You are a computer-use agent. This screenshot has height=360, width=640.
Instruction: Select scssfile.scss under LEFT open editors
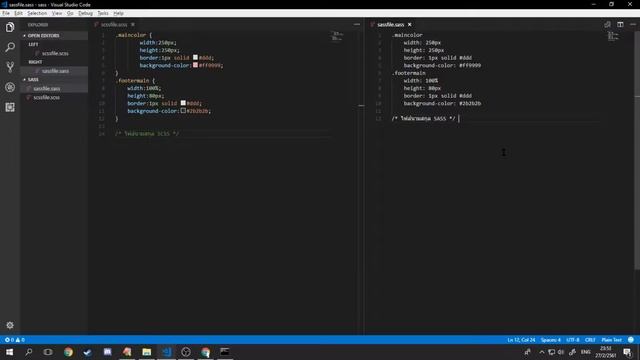[x=55, y=53]
